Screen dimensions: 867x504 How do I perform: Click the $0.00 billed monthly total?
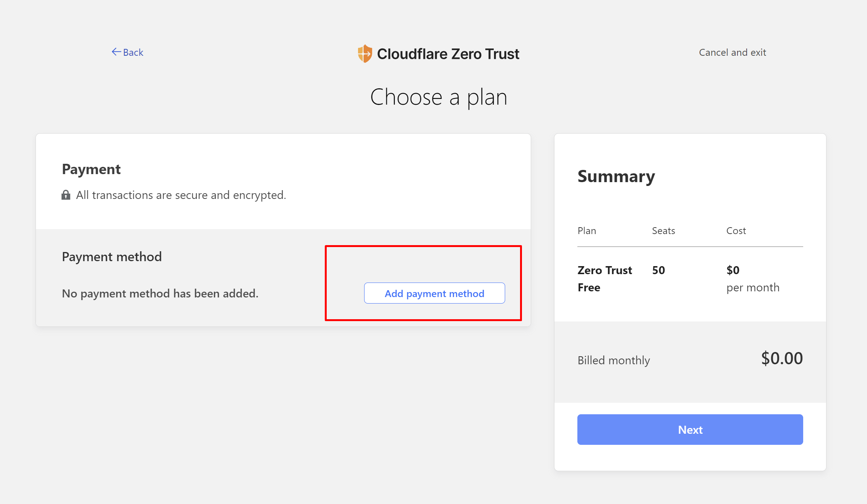[x=782, y=359]
